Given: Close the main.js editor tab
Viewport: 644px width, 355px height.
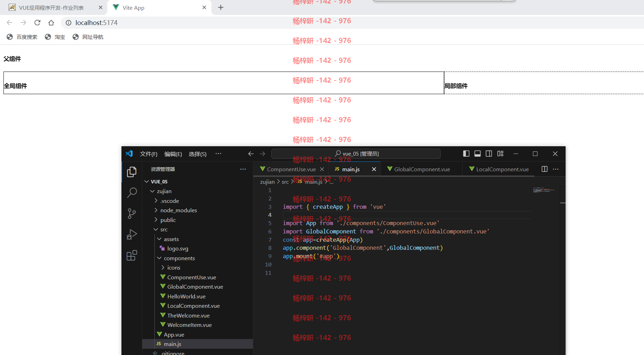Looking at the screenshot, I should click(x=374, y=169).
